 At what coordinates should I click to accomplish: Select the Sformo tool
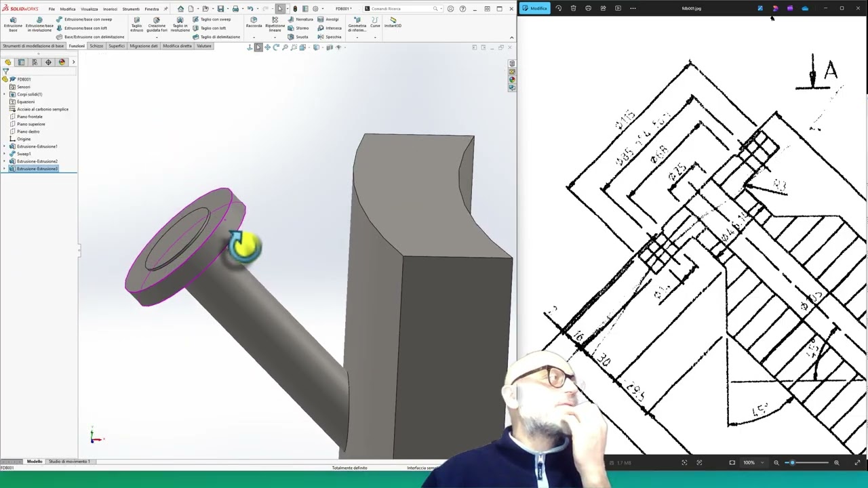pos(298,28)
